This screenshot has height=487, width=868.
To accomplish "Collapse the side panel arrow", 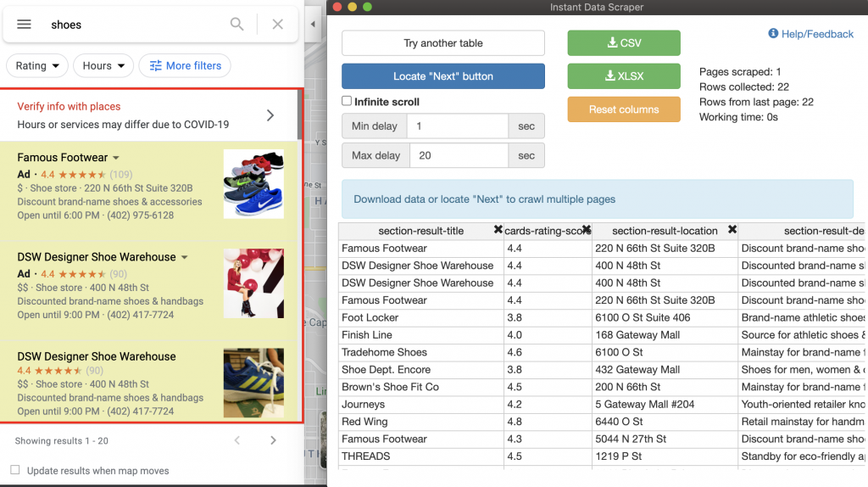I will [312, 25].
